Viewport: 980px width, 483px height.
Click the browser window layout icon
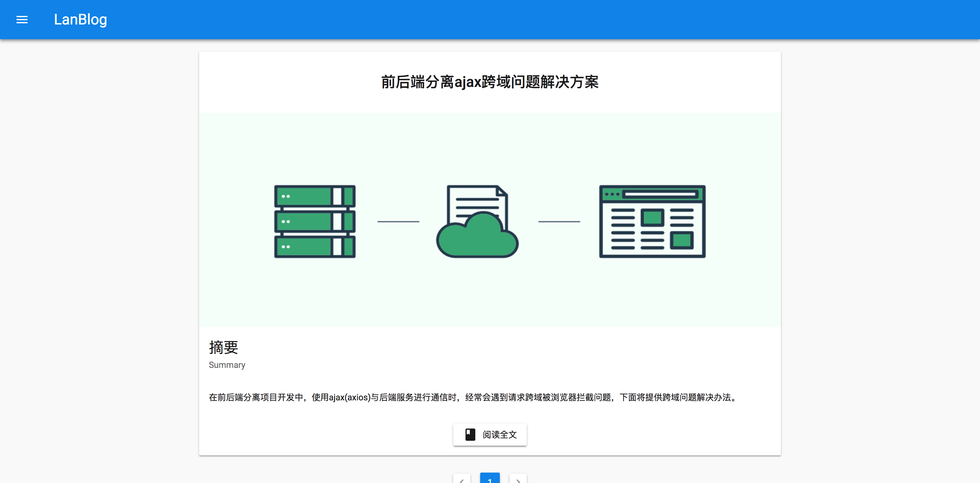(x=652, y=221)
